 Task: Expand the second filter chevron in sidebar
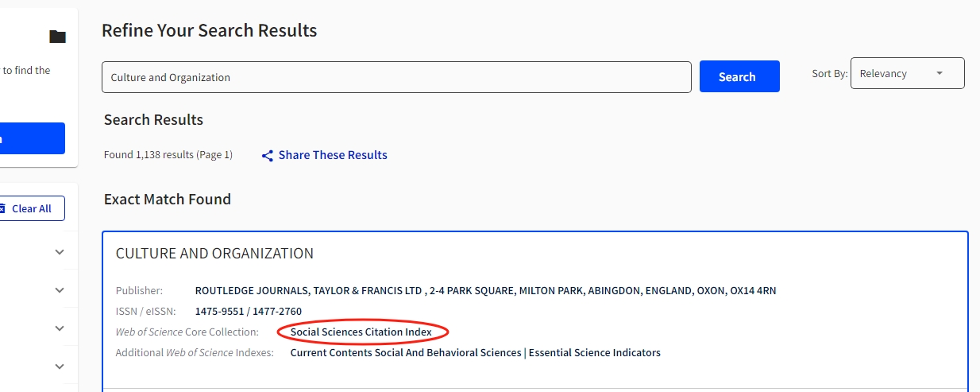click(x=60, y=290)
